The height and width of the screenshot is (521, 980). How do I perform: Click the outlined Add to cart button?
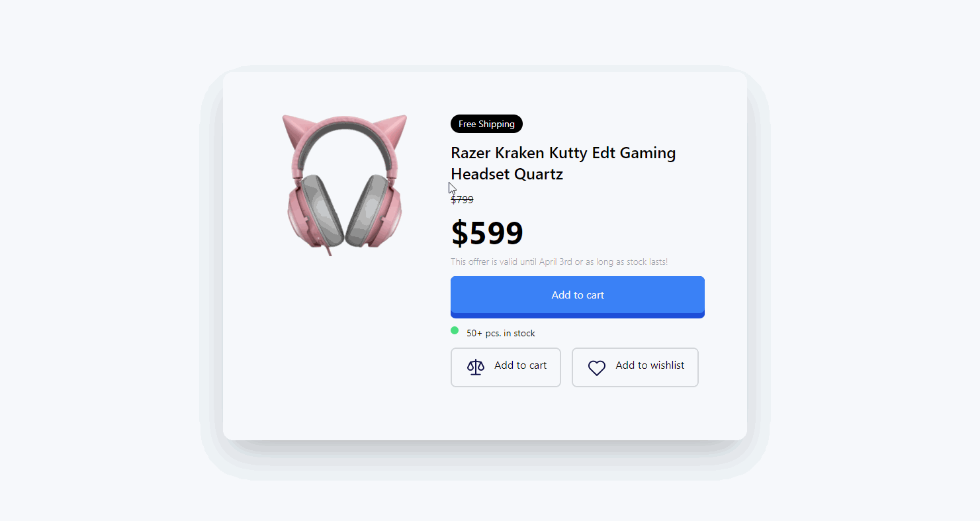click(506, 367)
